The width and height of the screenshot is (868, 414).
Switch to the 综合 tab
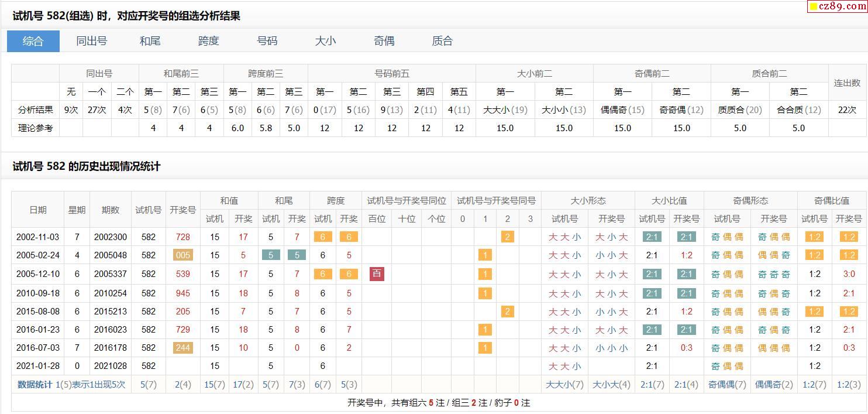33,41
